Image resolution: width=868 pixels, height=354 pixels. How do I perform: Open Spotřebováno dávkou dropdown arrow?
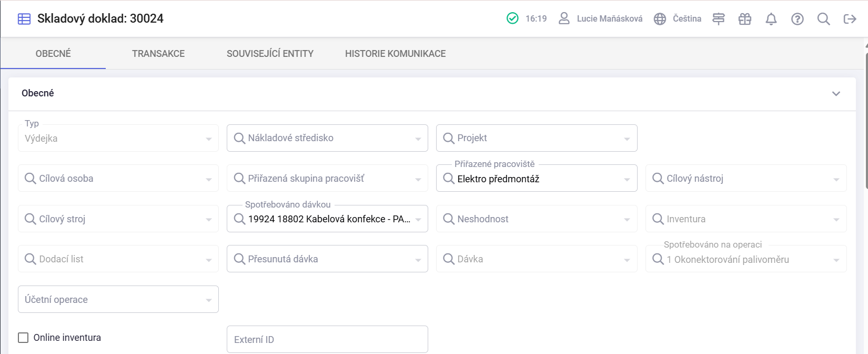pyautogui.click(x=418, y=220)
